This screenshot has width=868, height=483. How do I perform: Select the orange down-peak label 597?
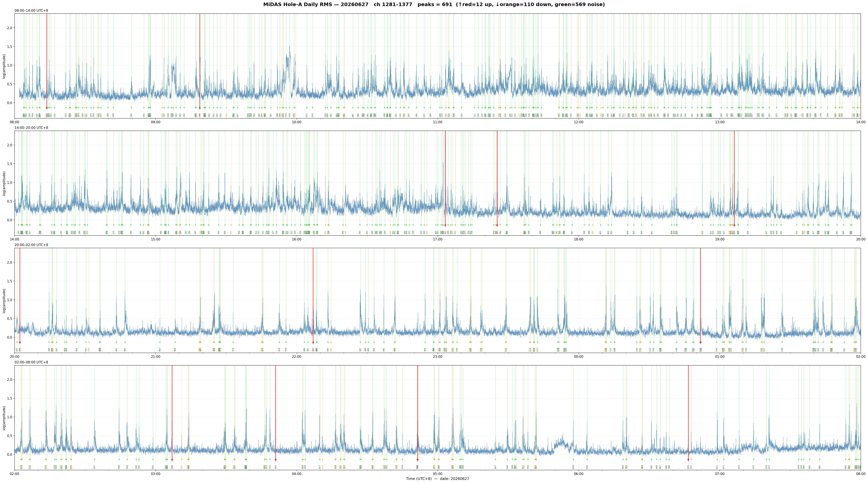(182, 467)
